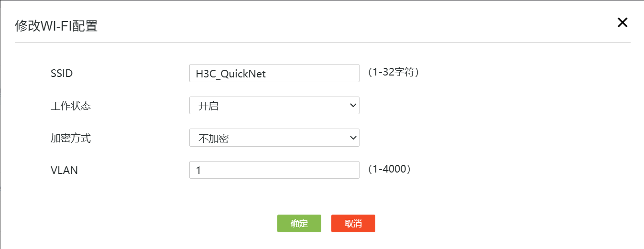Confirm changes with the green 确定 button
The height and width of the screenshot is (249, 644).
coord(299,223)
